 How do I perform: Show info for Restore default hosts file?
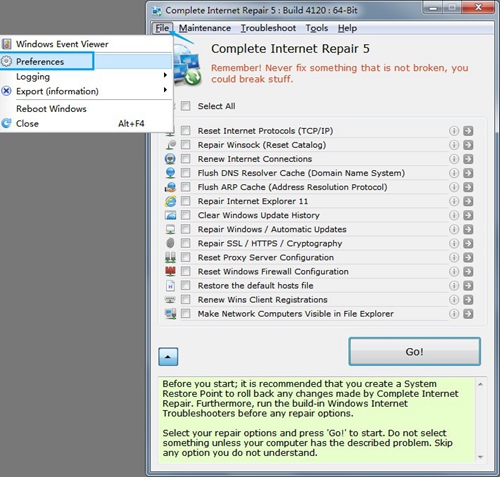pyautogui.click(x=454, y=285)
